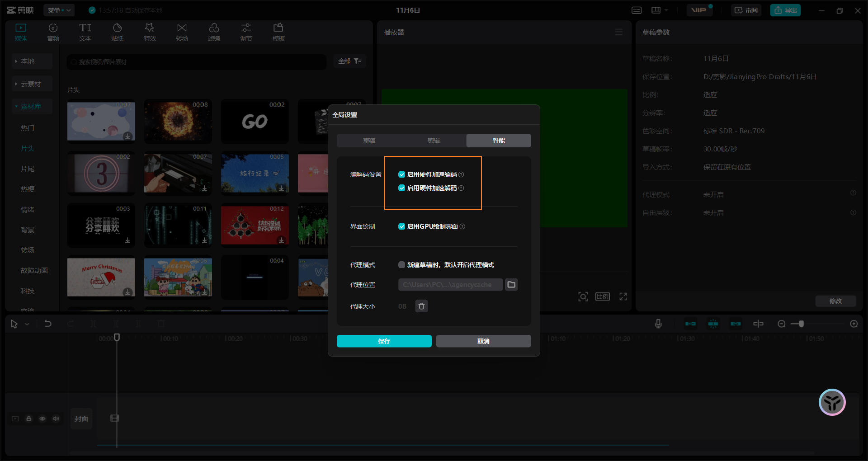The width and height of the screenshot is (868, 461).
Task: Click the 导出 export button
Action: coord(786,10)
